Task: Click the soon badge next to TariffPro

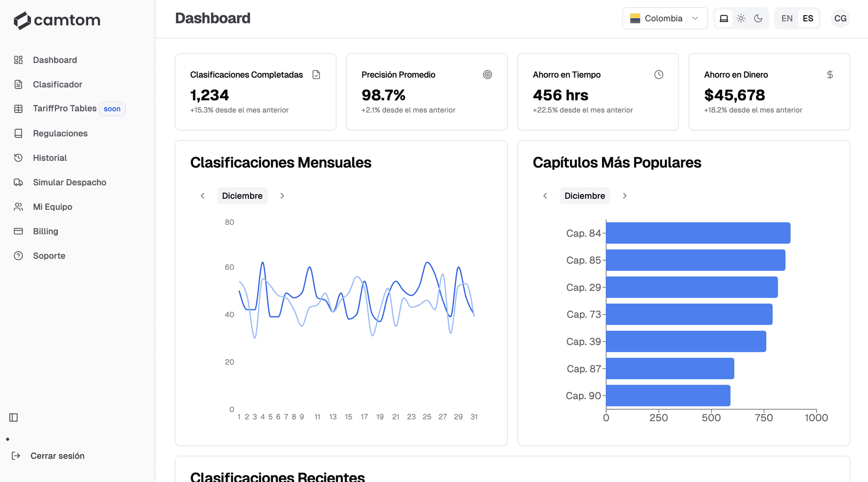Action: click(112, 109)
